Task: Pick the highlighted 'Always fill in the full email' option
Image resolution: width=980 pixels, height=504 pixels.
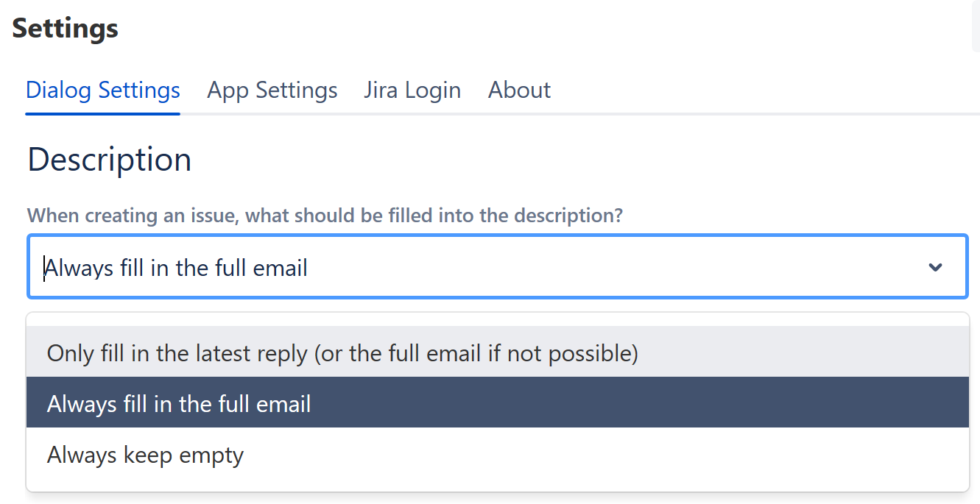Action: tap(179, 403)
